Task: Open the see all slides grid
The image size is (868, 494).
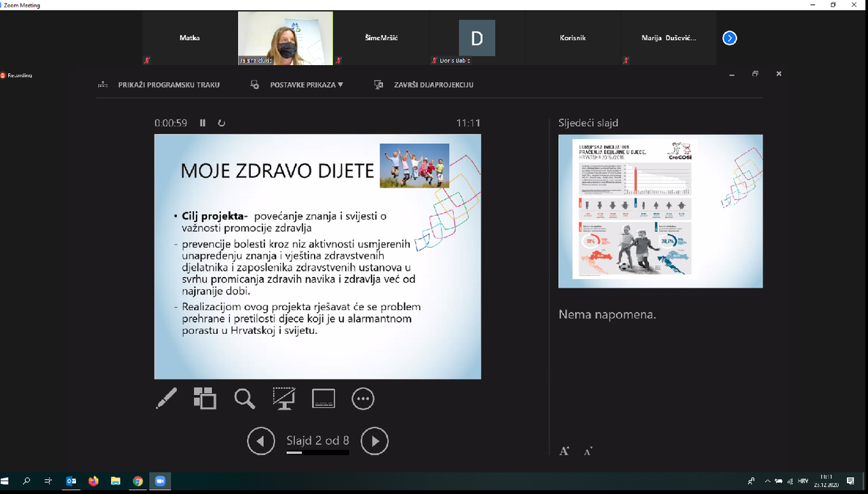Action: click(x=205, y=398)
